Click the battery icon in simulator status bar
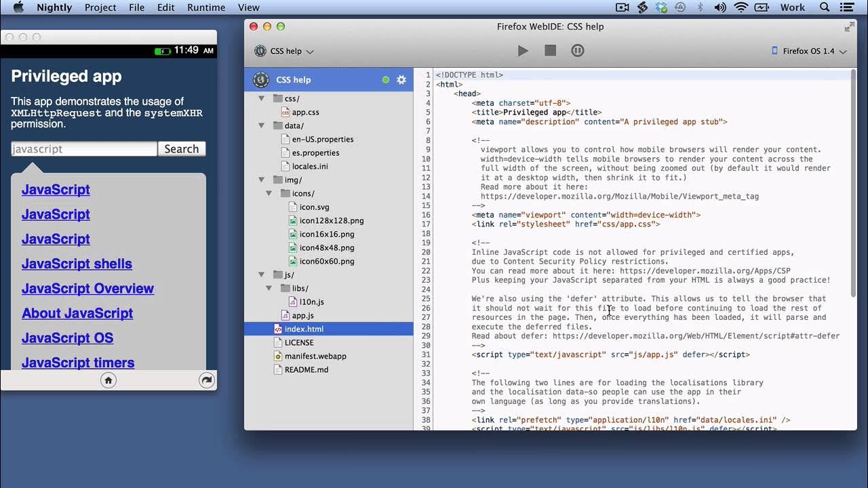This screenshot has height=488, width=868. pyautogui.click(x=163, y=51)
